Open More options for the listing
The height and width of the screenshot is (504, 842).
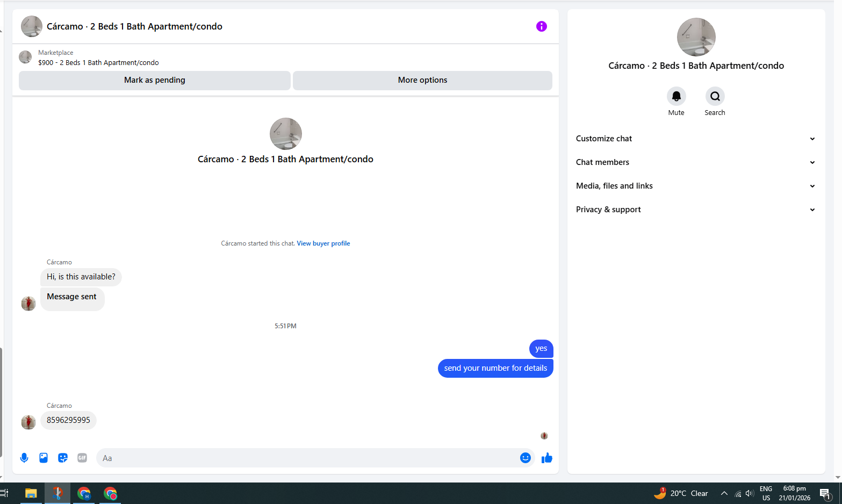tap(422, 80)
